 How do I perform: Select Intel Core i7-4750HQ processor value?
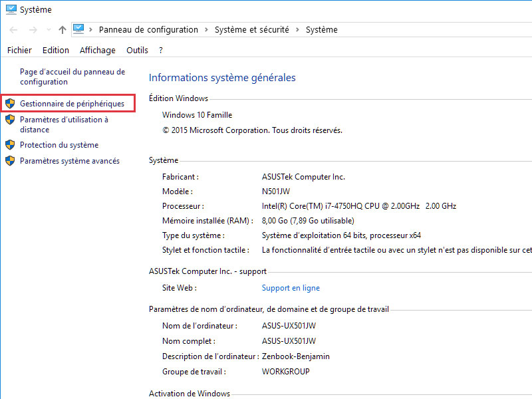click(x=359, y=206)
